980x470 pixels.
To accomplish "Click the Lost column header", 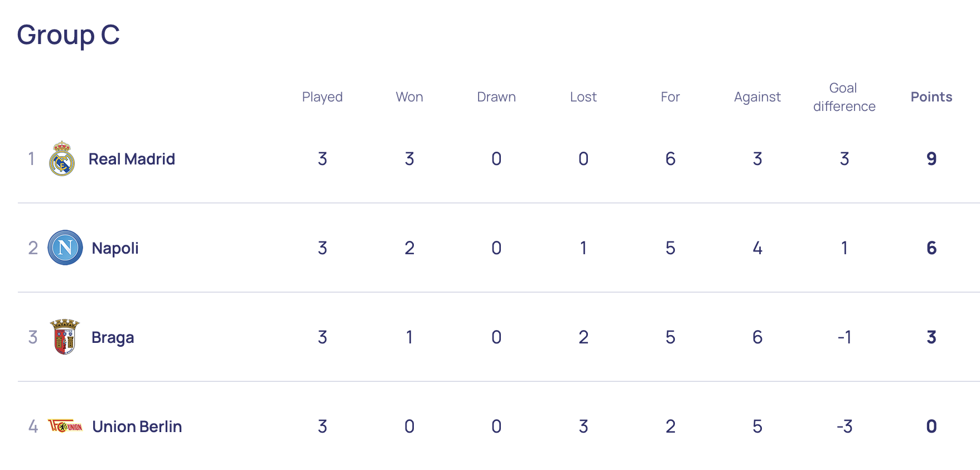I will click(583, 97).
